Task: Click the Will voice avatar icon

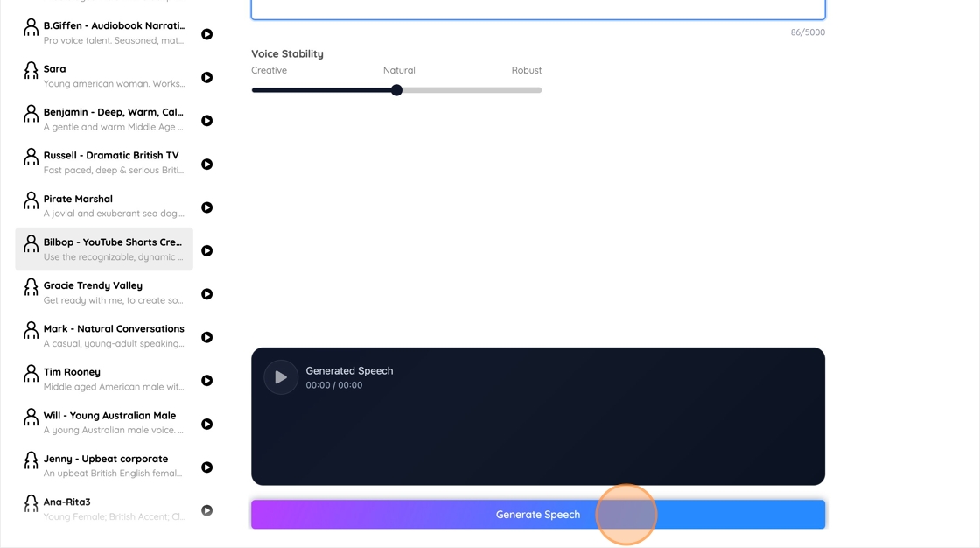Action: click(x=31, y=417)
